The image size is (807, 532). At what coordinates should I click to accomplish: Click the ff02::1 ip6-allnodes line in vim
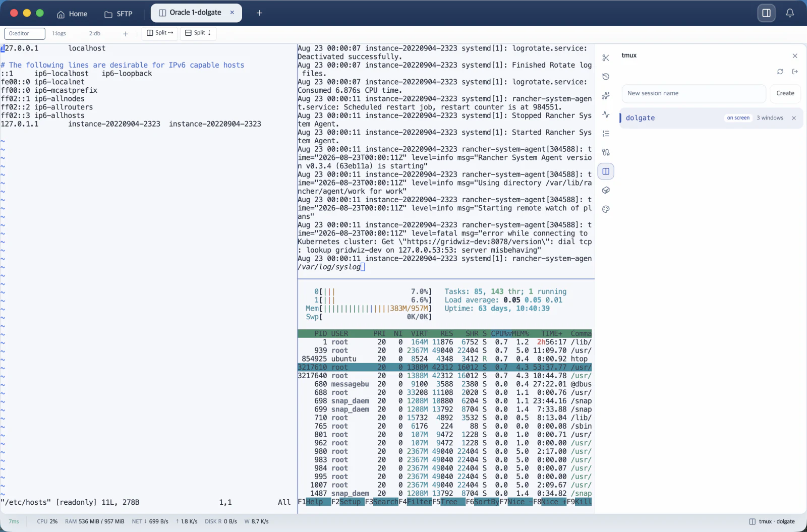coord(43,99)
